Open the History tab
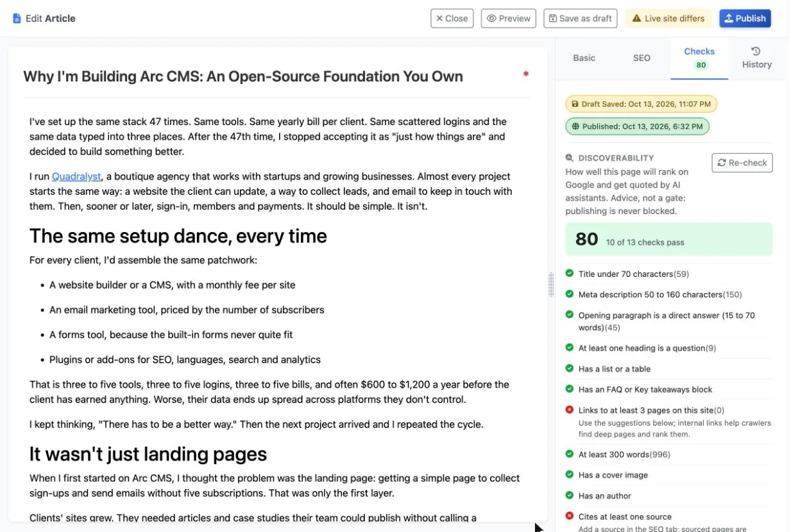 pos(757,58)
